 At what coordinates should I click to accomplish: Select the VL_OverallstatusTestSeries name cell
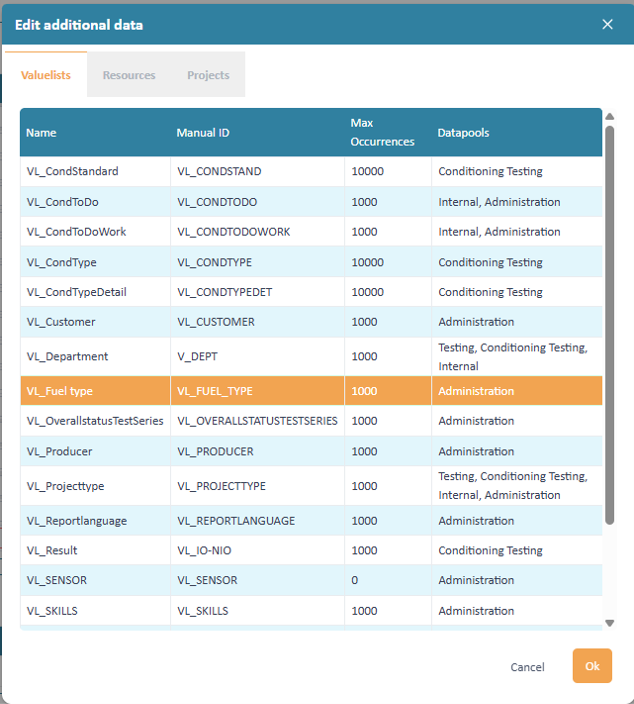(x=95, y=421)
